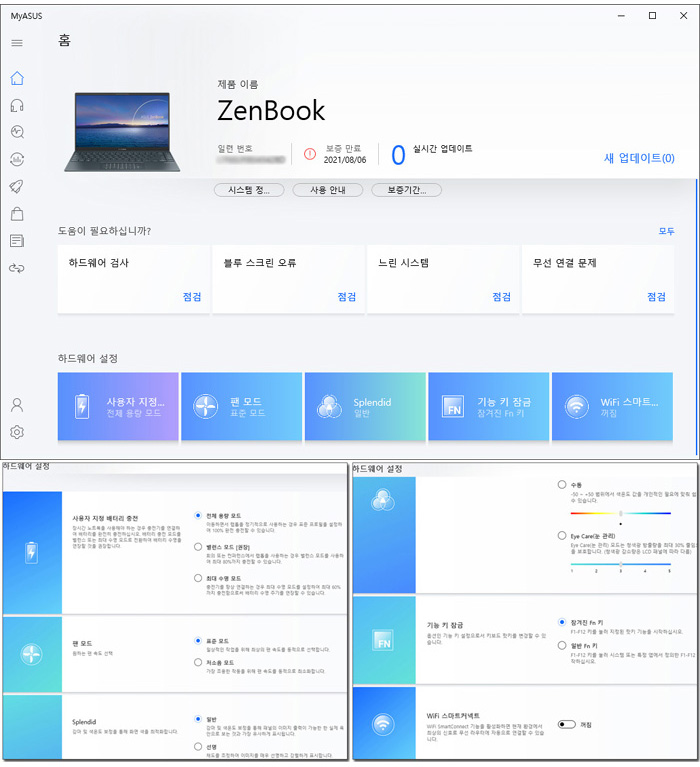Select 잠겨진 Fn 키 option
The height and width of the screenshot is (767, 700).
[562, 622]
